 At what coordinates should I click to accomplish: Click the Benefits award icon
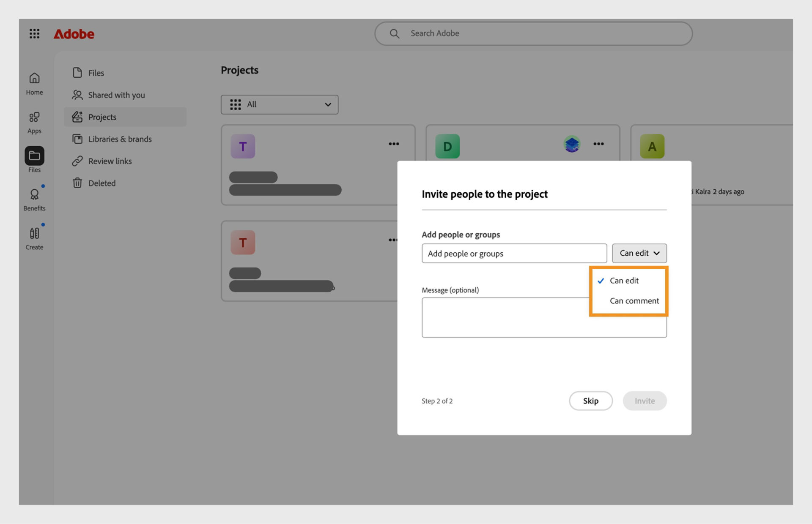[34, 195]
